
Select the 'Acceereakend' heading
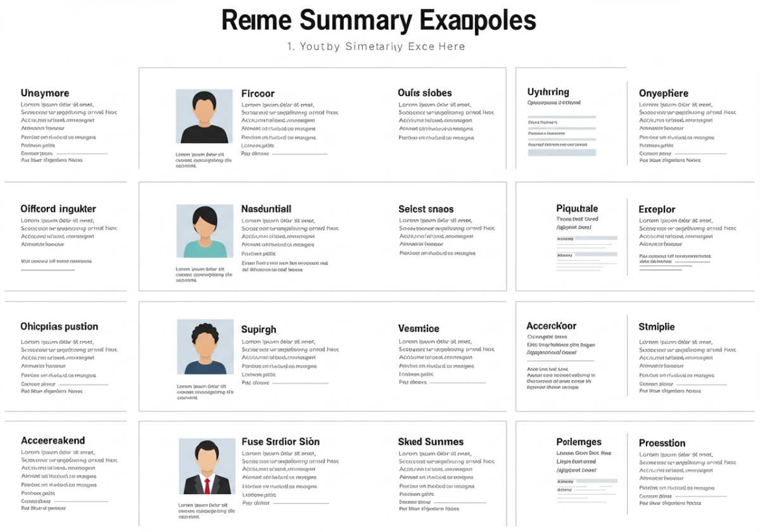tap(53, 441)
